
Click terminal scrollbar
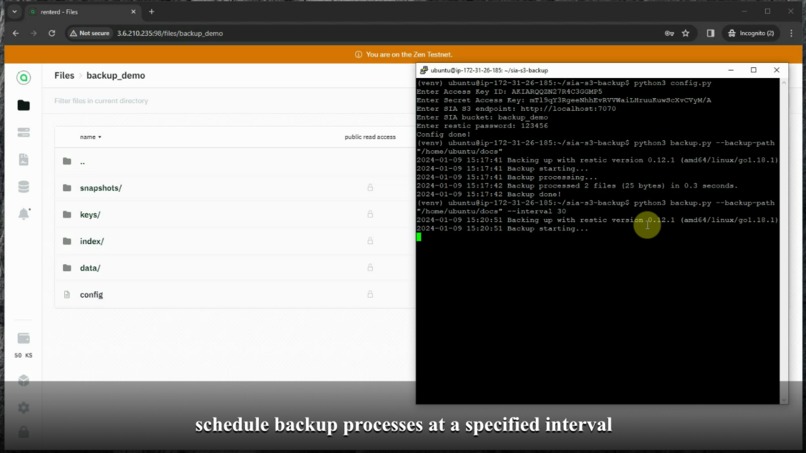784,241
